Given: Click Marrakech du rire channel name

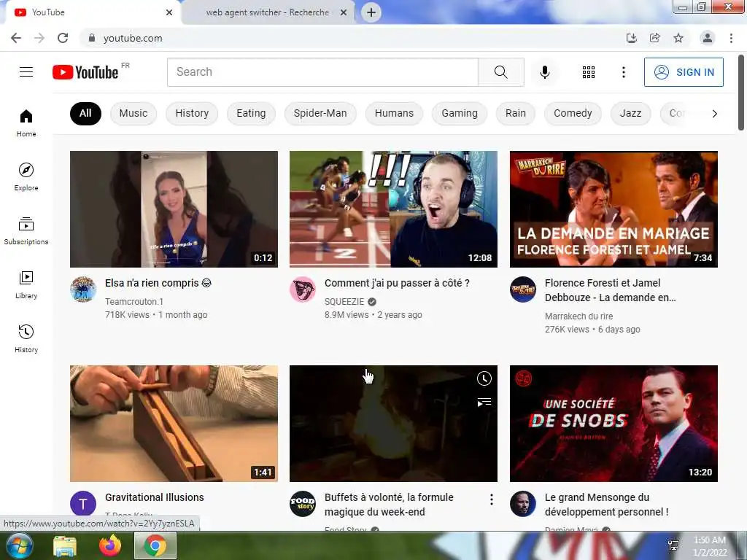Looking at the screenshot, I should tap(578, 316).
